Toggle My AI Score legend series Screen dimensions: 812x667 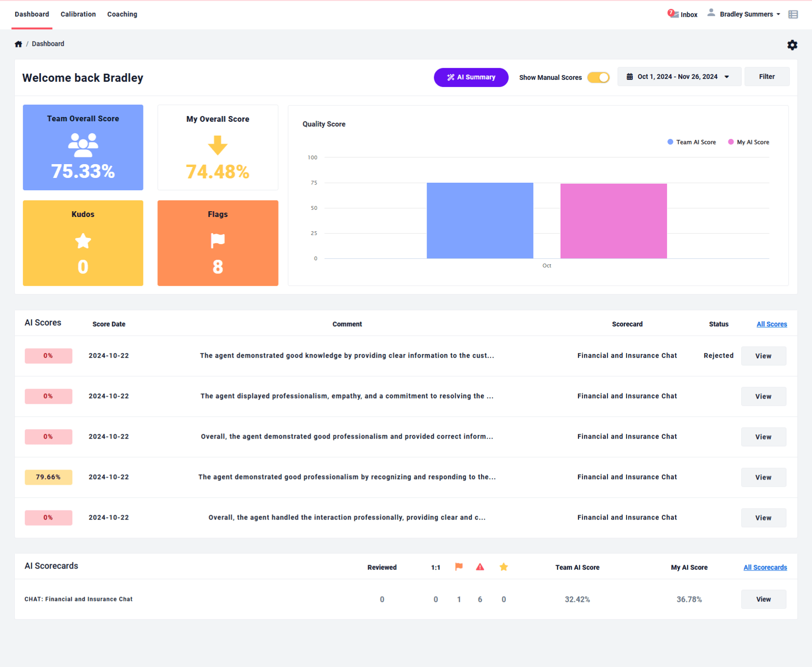(749, 142)
